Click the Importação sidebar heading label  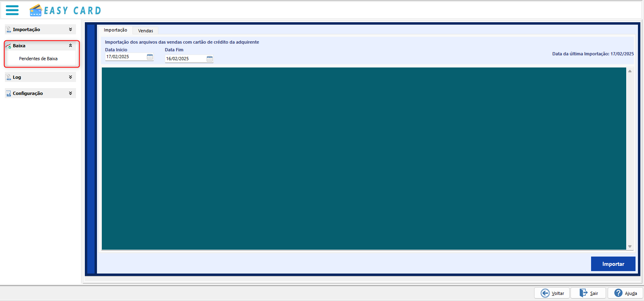click(x=26, y=29)
